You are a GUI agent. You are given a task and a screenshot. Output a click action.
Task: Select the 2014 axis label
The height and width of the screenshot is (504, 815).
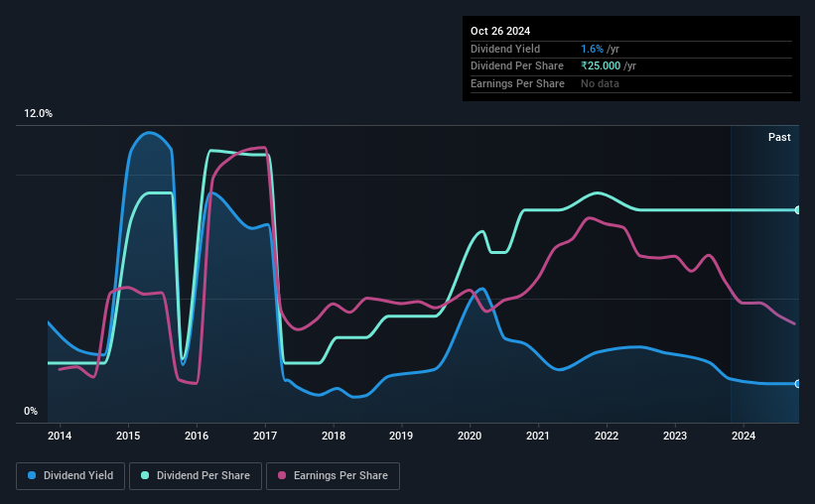pos(60,436)
